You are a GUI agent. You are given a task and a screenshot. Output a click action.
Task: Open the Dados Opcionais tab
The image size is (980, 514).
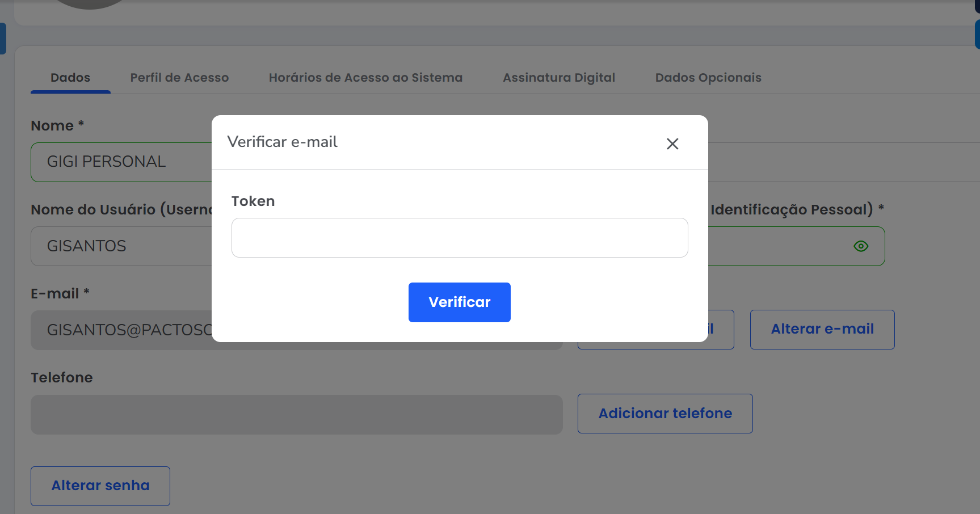coord(708,78)
